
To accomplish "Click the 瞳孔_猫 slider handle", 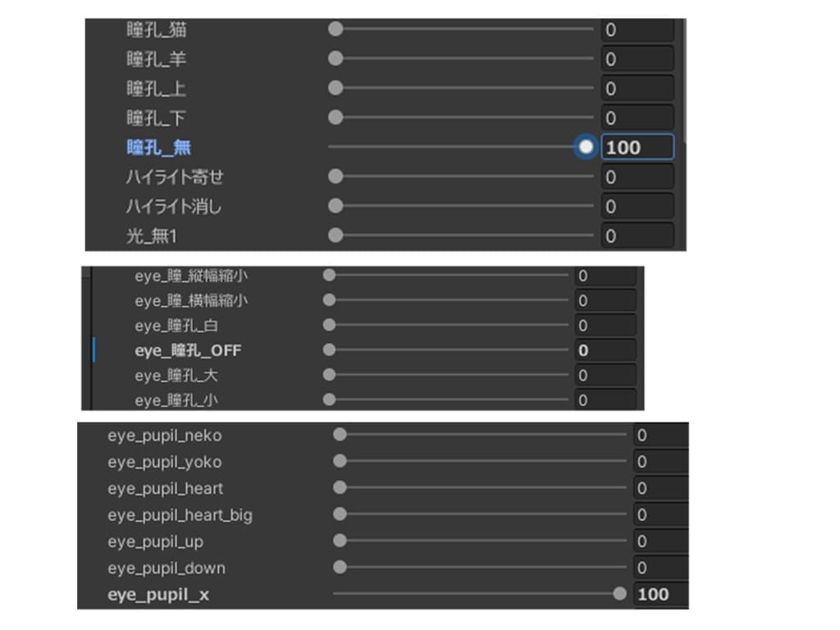I will 336,30.
